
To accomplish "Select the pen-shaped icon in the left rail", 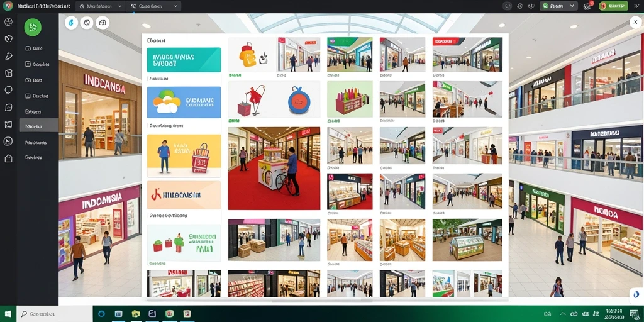I will tap(8, 56).
